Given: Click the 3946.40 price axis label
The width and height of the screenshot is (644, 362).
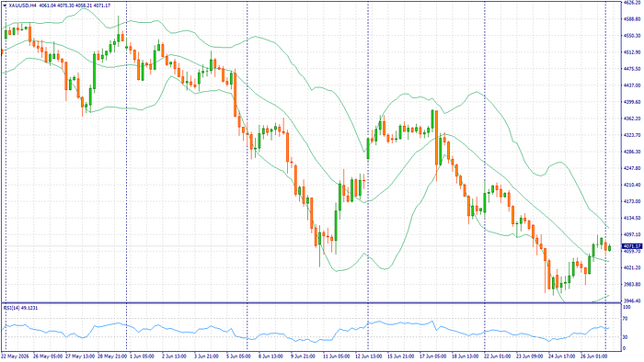Looking at the screenshot, I should coord(632,301).
